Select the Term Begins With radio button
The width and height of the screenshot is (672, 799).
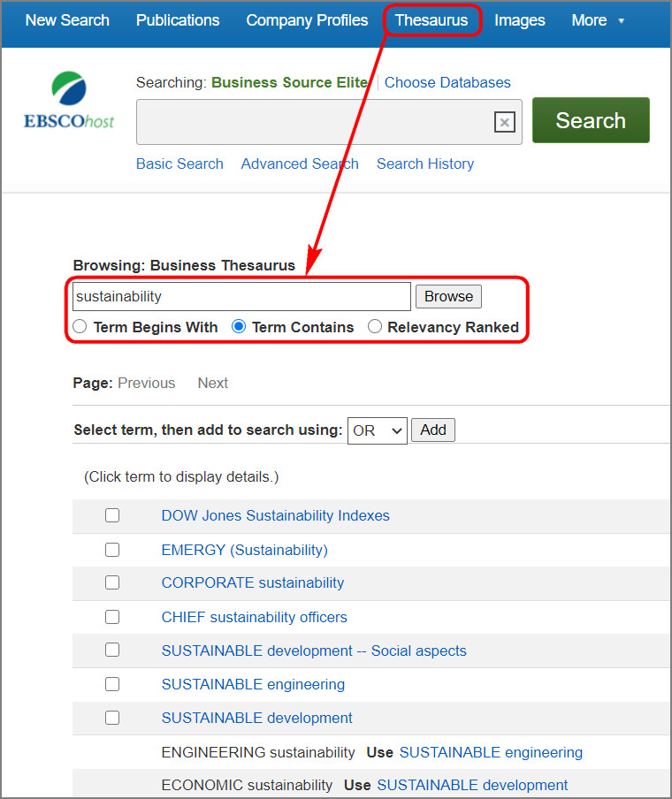click(80, 327)
